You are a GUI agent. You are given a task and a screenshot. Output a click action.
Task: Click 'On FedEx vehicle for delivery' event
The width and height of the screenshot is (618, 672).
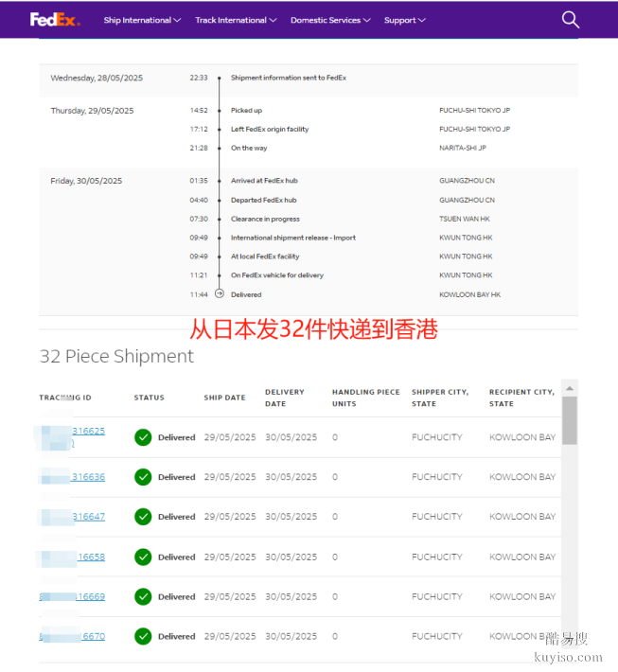(x=277, y=275)
